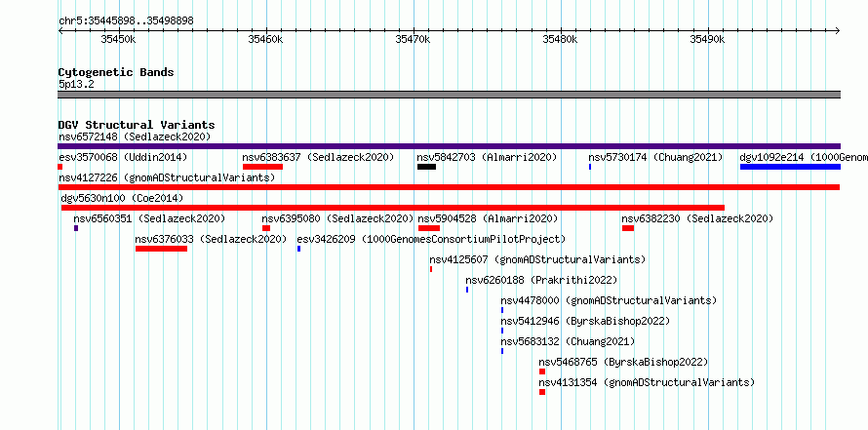Click the red nsv4127226 full-width bar
868x430 pixels.
pyautogui.click(x=449, y=187)
